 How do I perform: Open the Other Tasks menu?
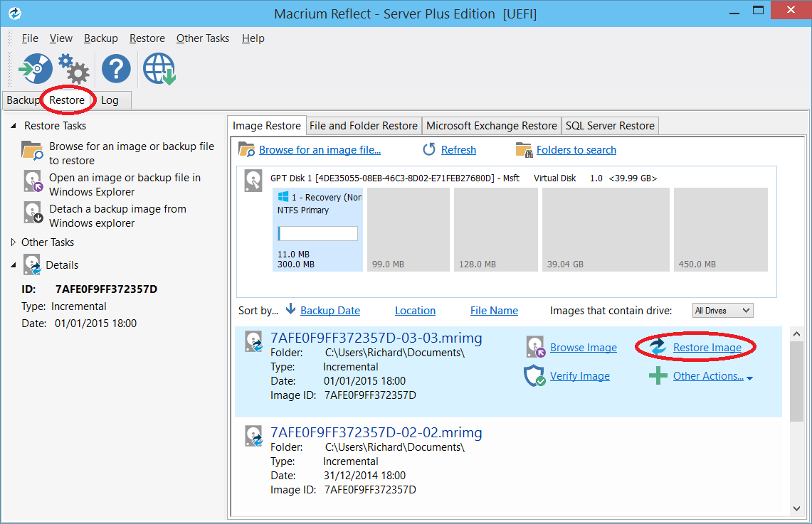(x=203, y=38)
